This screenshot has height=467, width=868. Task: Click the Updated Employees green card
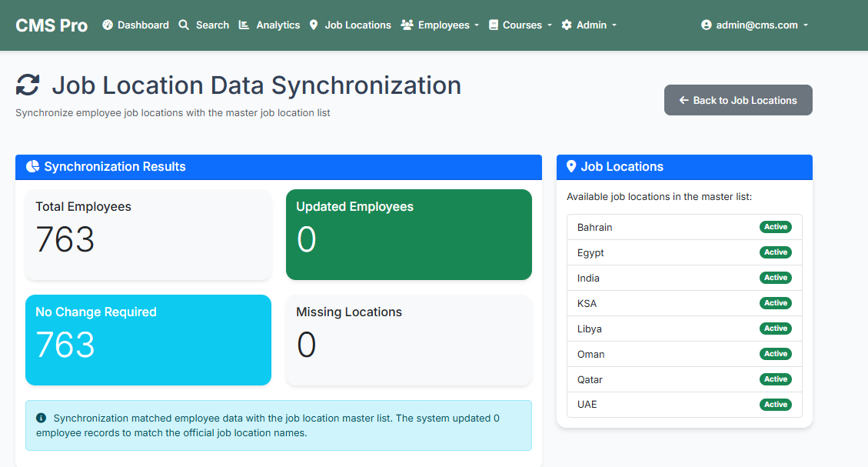[x=408, y=235]
